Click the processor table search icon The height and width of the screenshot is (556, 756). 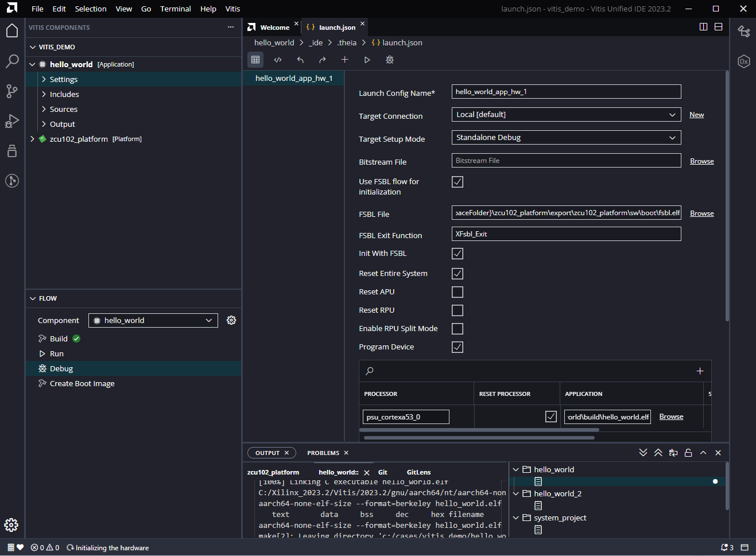coord(370,371)
